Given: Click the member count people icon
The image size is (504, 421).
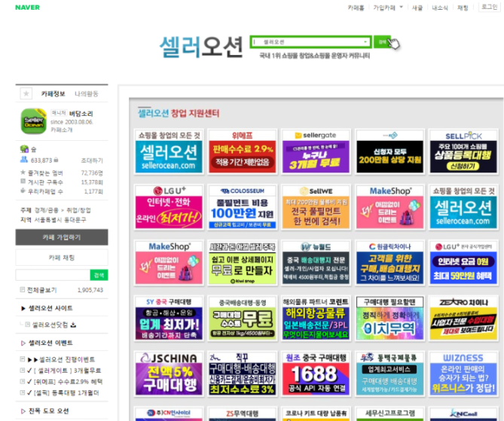Looking at the screenshot, I should (x=24, y=160).
